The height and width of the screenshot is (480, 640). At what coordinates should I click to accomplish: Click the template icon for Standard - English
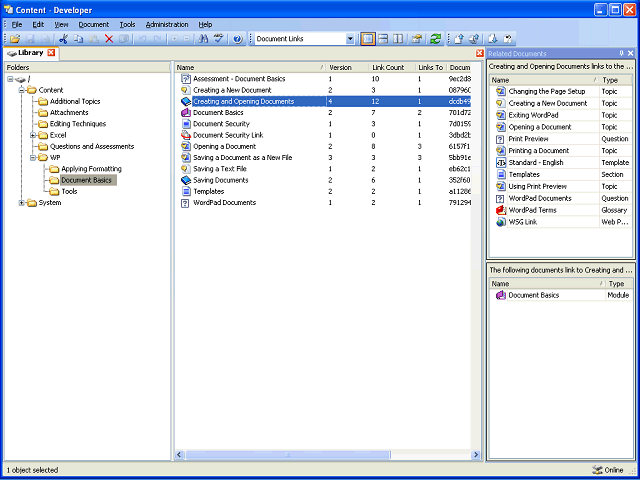(x=501, y=162)
